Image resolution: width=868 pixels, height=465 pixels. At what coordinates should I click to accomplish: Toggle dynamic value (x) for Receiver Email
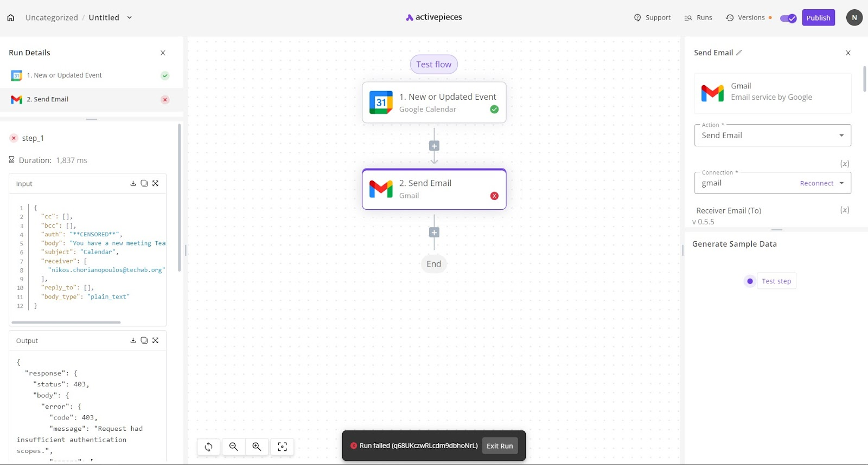coord(845,210)
